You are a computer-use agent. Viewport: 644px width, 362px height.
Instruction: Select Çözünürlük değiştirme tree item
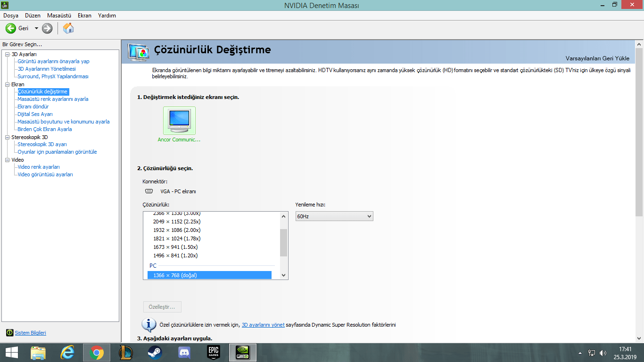pyautogui.click(x=43, y=91)
